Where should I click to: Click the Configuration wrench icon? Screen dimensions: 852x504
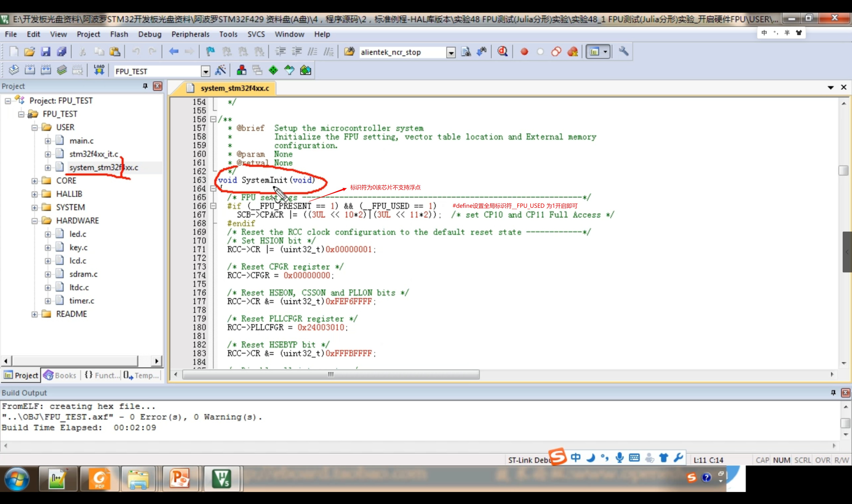(x=623, y=52)
